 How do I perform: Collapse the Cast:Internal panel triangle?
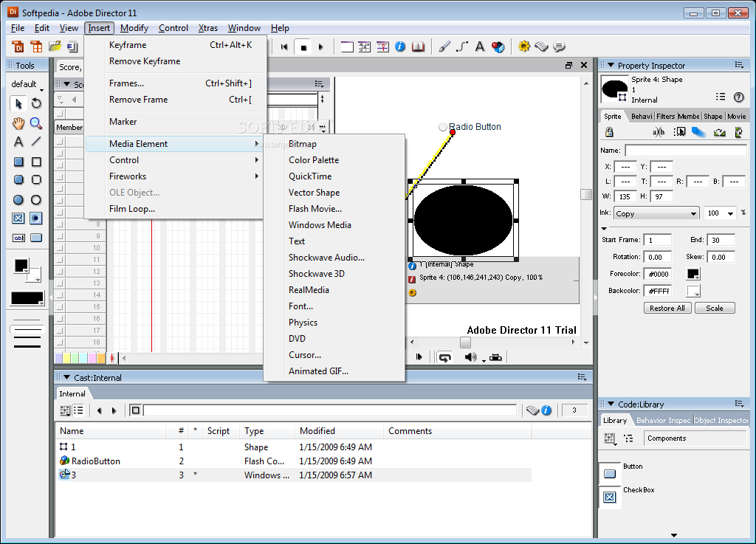click(x=67, y=377)
